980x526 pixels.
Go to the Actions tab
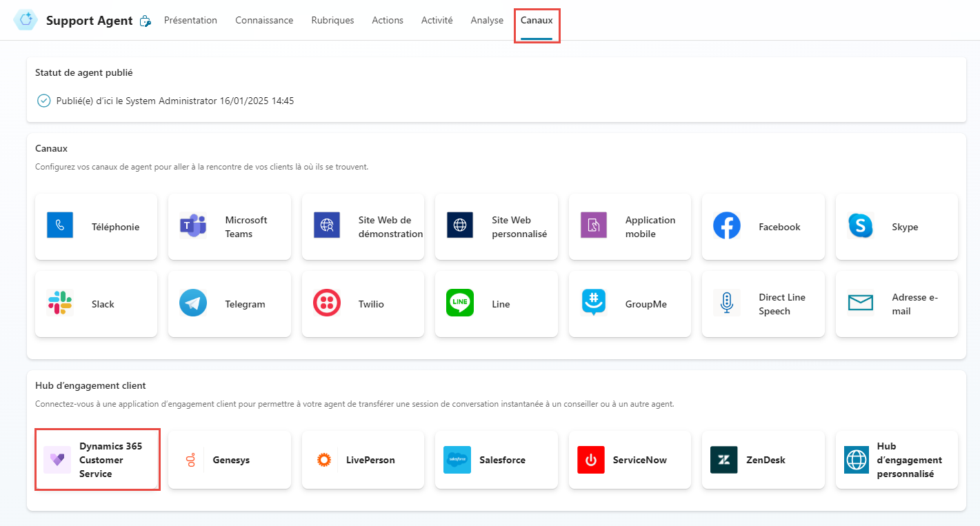(388, 21)
